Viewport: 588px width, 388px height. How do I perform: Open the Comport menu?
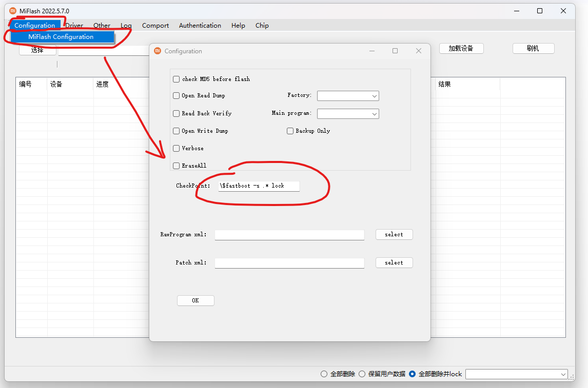(155, 26)
